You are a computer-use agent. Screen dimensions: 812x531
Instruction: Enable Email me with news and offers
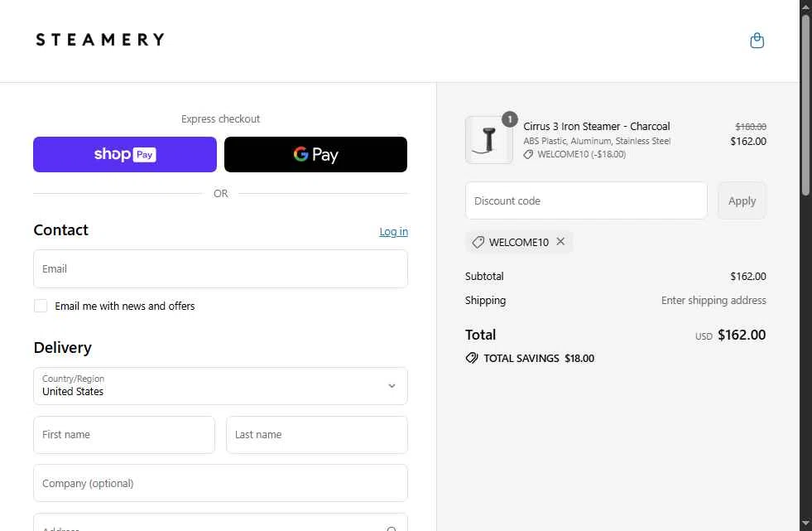click(41, 306)
